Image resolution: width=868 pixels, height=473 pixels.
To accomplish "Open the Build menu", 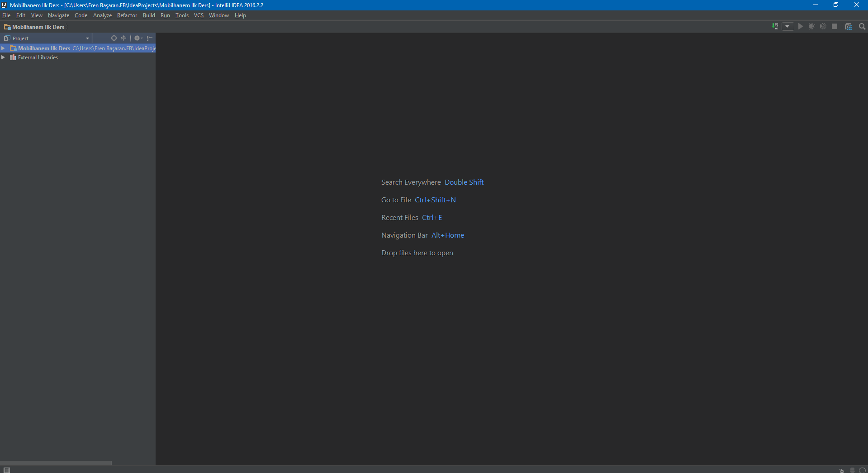I will [x=149, y=15].
